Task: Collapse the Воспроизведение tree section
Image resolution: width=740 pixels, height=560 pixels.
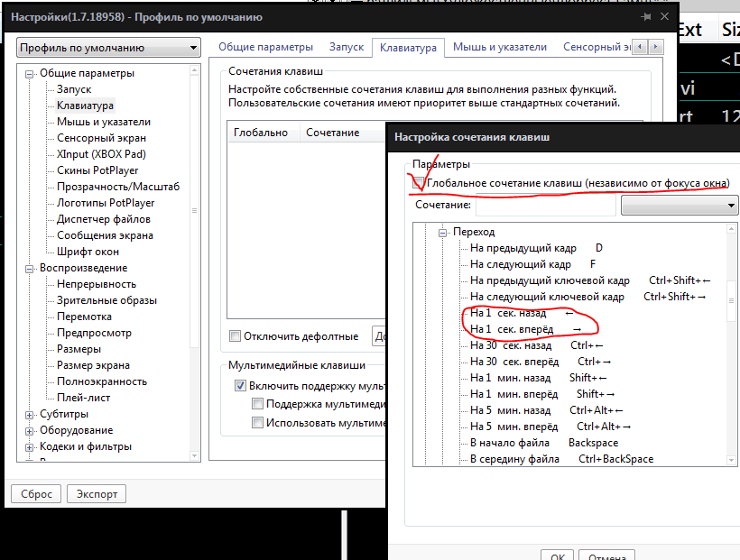Action: pyautogui.click(x=30, y=268)
